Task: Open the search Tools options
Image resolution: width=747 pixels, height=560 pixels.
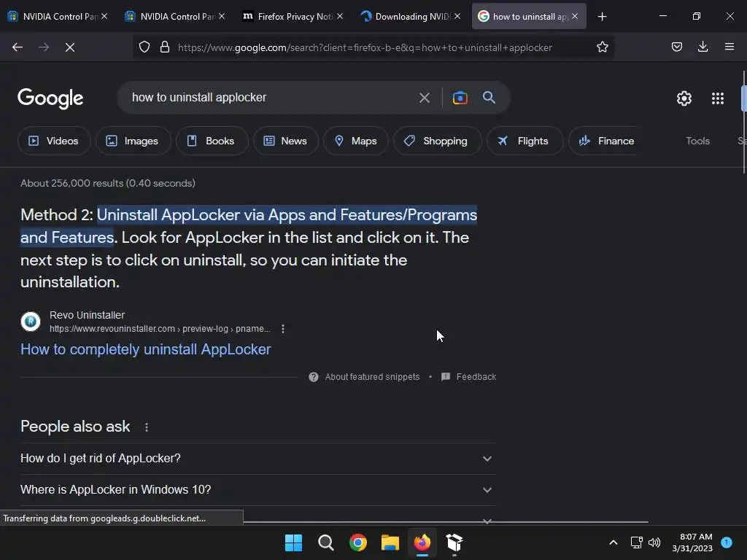Action: pyautogui.click(x=697, y=141)
